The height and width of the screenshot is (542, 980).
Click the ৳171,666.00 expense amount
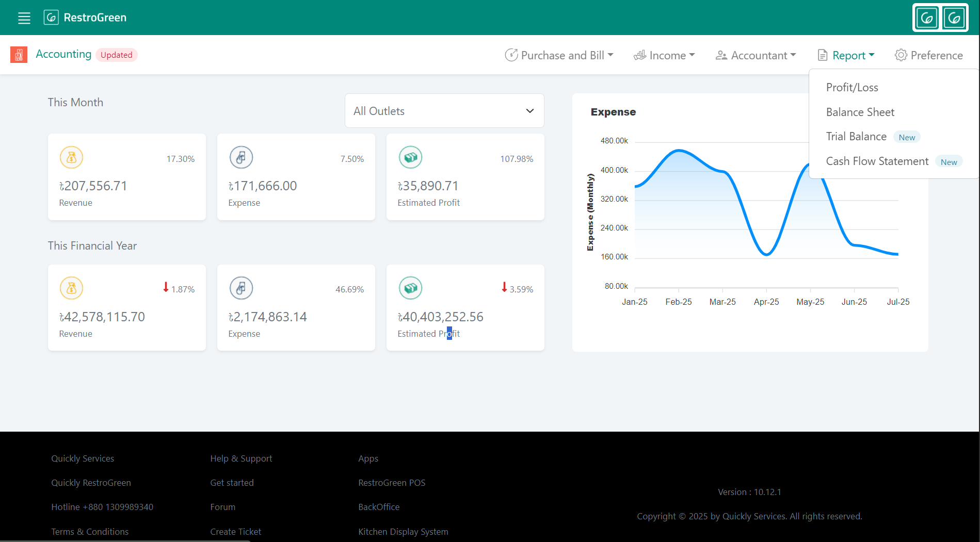point(263,186)
